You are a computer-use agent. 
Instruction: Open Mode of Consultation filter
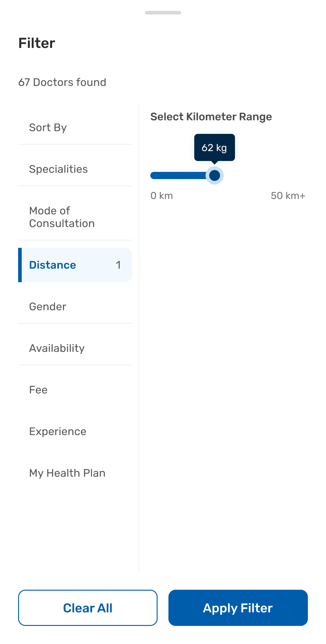(x=75, y=217)
